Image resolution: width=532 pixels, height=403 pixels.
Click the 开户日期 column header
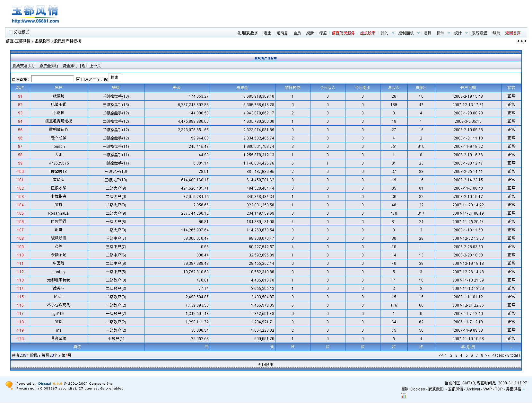(x=468, y=88)
